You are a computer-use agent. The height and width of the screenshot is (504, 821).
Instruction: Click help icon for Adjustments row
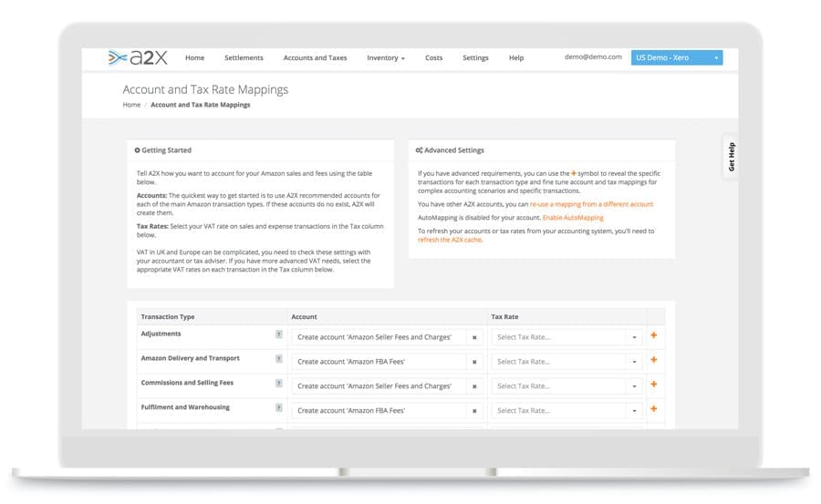click(278, 334)
